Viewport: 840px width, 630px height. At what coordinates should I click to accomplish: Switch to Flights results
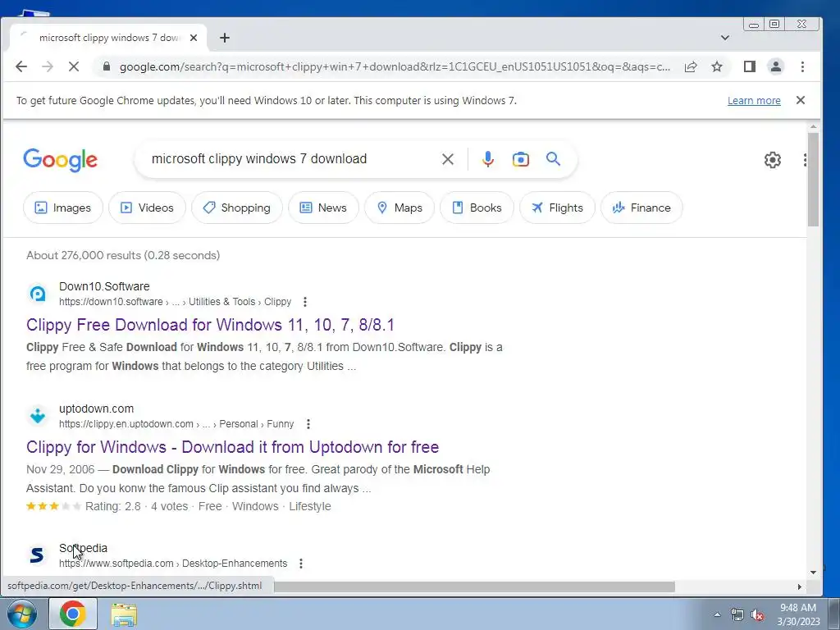pos(557,208)
